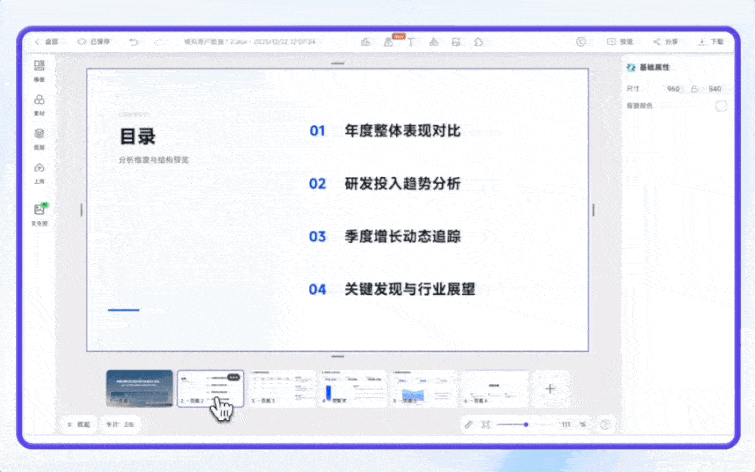Select the second slide thumbnail (table of contents)
This screenshot has width=755, height=472.
(210, 388)
